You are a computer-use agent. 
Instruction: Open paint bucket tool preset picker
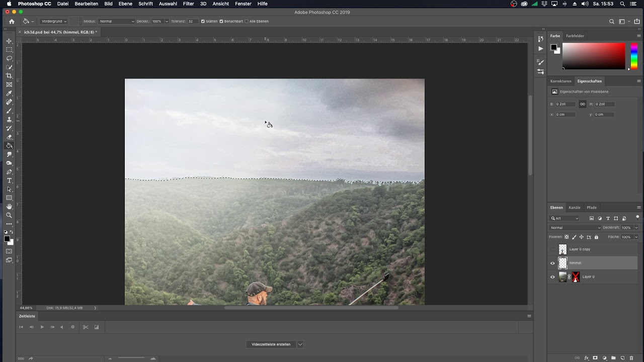coord(28,21)
